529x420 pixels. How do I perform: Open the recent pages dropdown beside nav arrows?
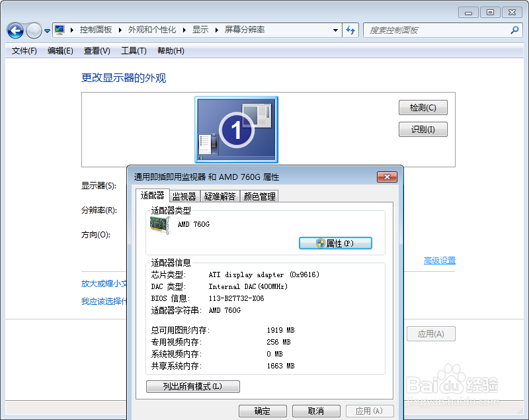tap(47, 30)
